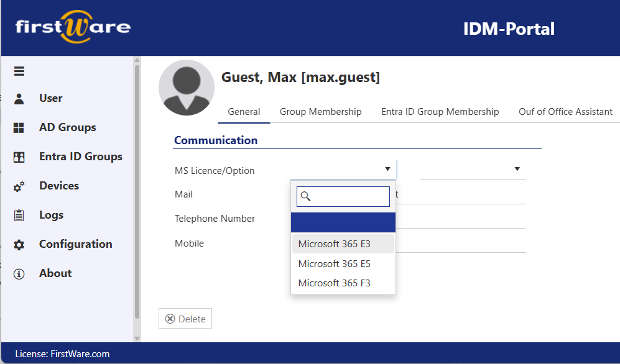Open the MS Licence/Option dropdown
The height and width of the screenshot is (364, 620).
pos(386,168)
